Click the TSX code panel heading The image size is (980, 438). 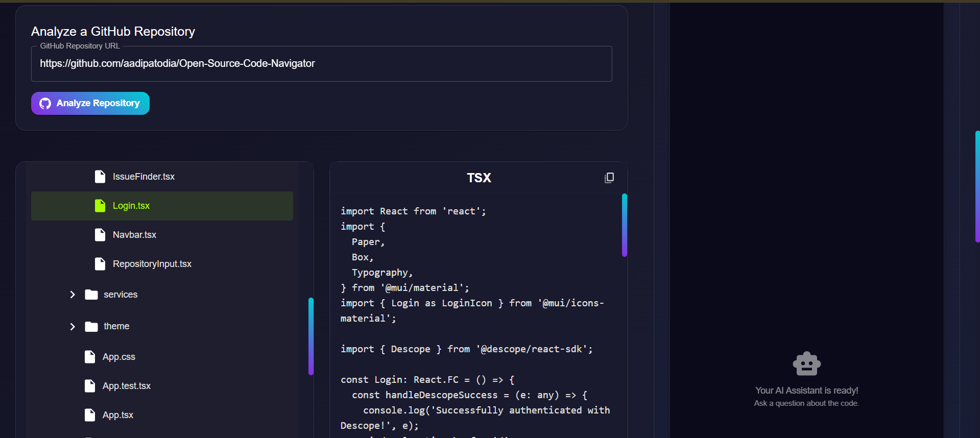[x=479, y=178]
